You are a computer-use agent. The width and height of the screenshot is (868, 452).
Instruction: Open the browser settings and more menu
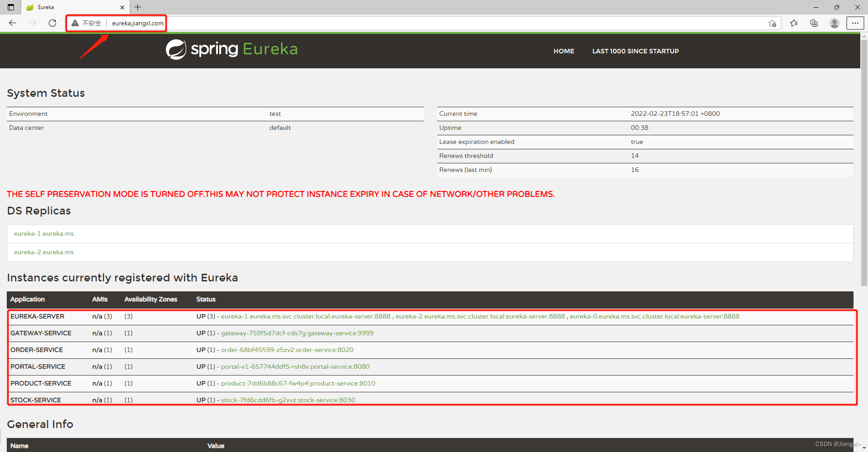pyautogui.click(x=855, y=23)
